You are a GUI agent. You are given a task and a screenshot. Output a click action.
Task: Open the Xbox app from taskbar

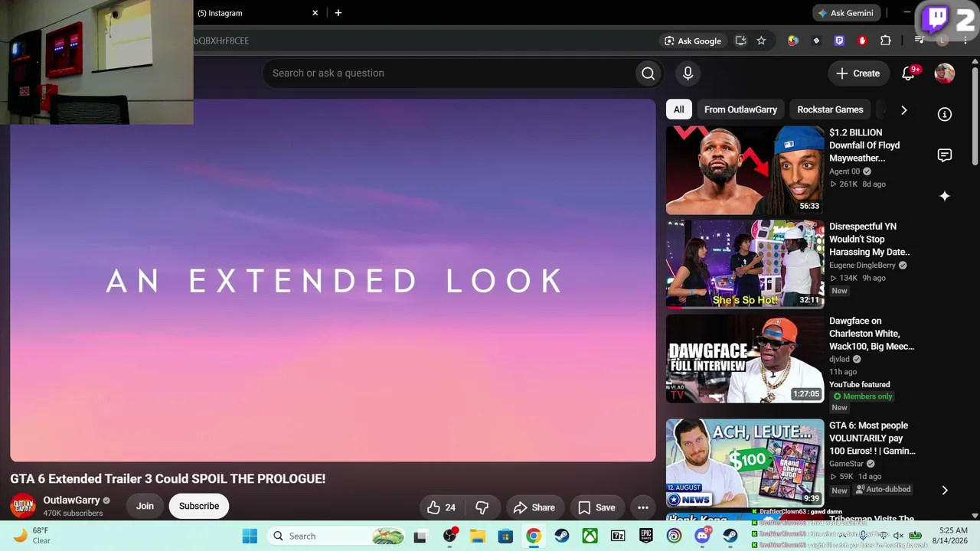[590, 536]
